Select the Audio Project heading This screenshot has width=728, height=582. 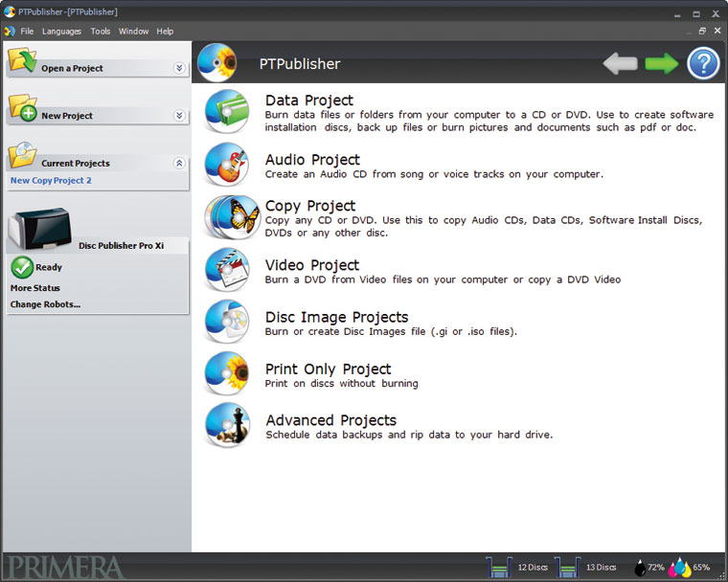click(x=312, y=160)
